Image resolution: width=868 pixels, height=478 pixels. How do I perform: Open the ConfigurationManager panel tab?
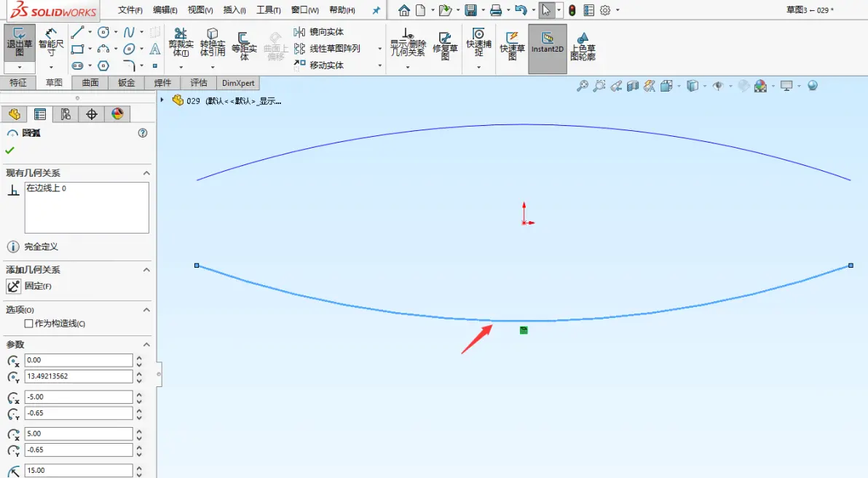pyautogui.click(x=66, y=114)
